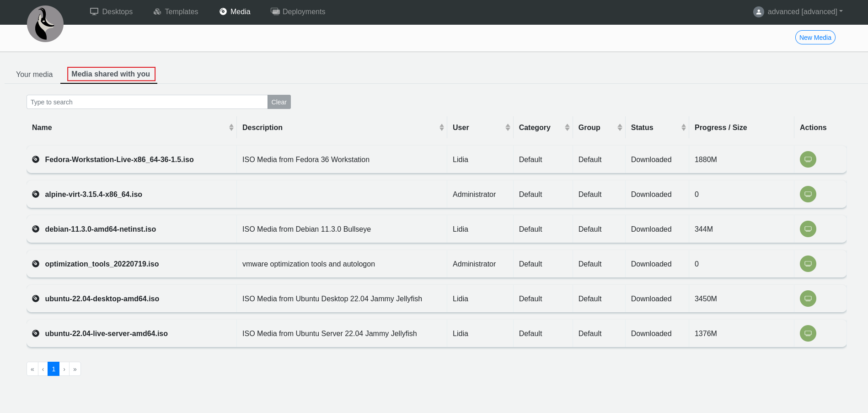Open Desktops in top navigation
Image resolution: width=868 pixels, height=413 pixels.
(x=112, y=12)
